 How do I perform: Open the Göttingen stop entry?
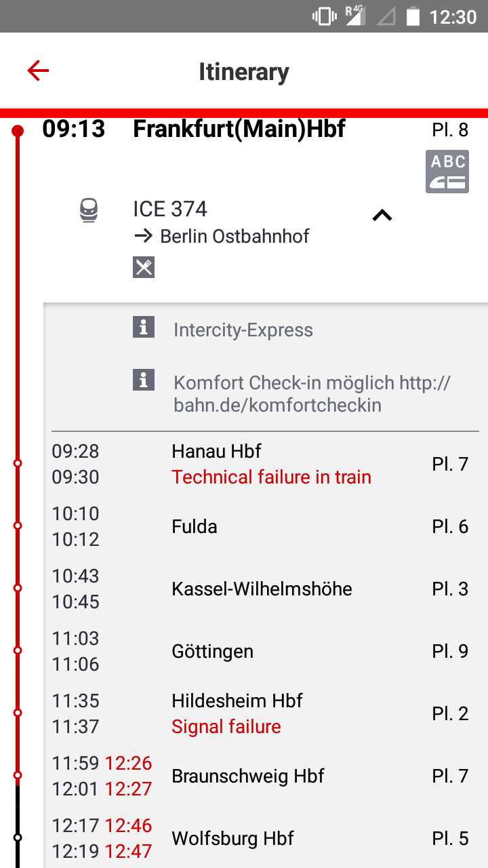click(212, 652)
